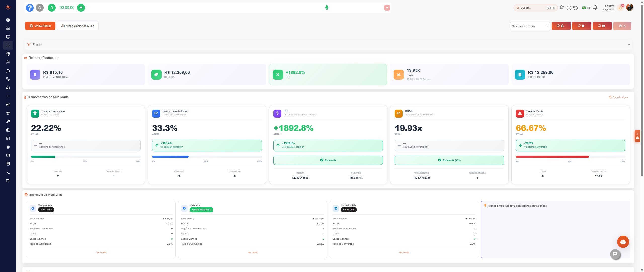Open the briefcase sidebar icon
The image size is (644, 272).
tap(8, 130)
